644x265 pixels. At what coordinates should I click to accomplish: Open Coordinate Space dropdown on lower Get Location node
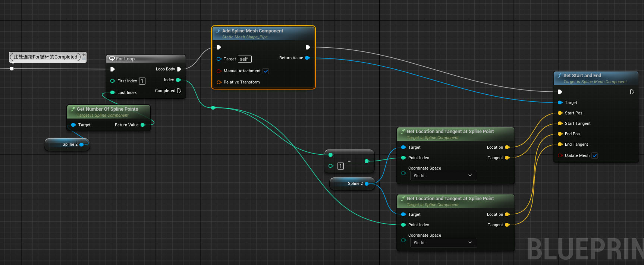(443, 243)
